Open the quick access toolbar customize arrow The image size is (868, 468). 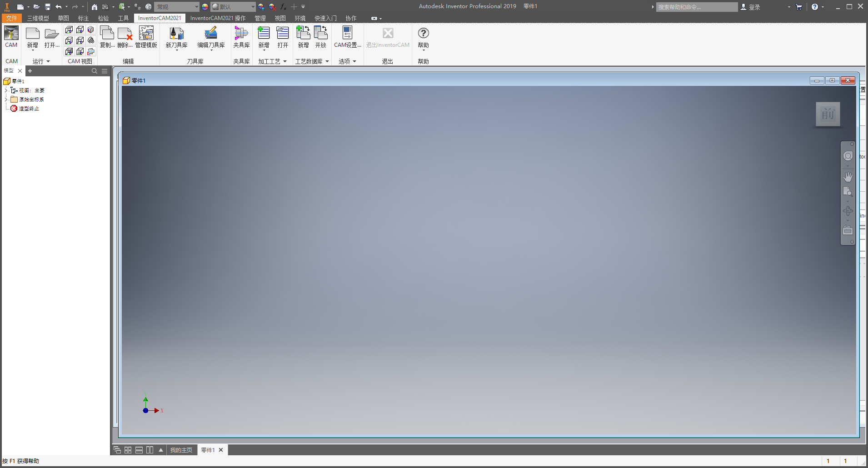(303, 7)
